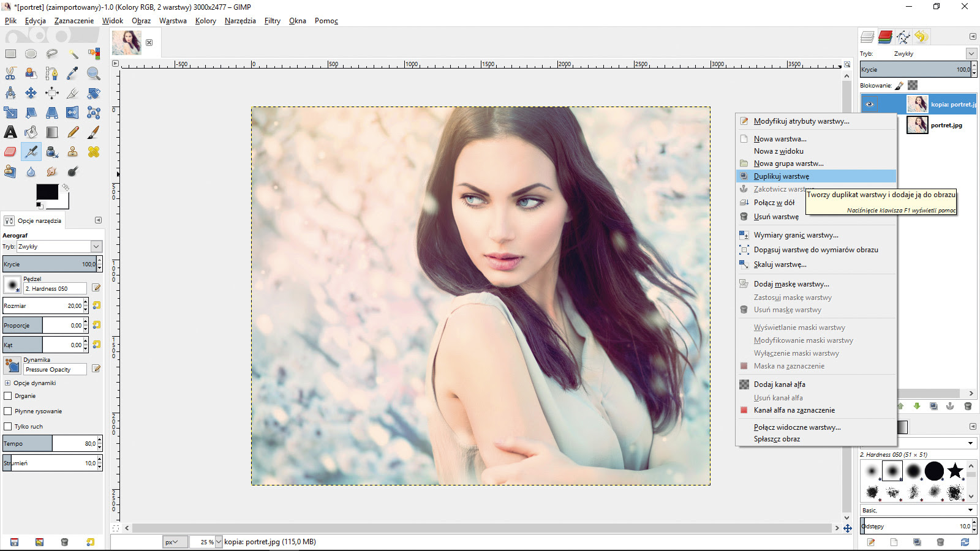Select the Move tool
This screenshot has height=551, width=980.
pyautogui.click(x=31, y=93)
